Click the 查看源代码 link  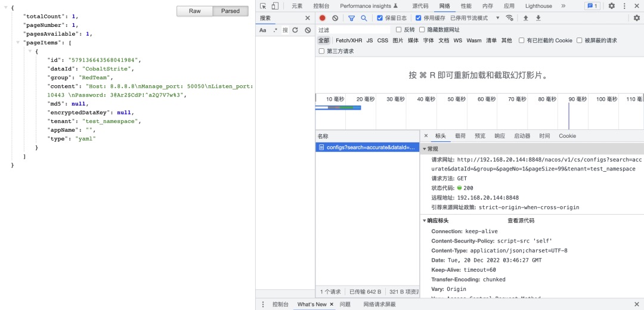coord(521,221)
